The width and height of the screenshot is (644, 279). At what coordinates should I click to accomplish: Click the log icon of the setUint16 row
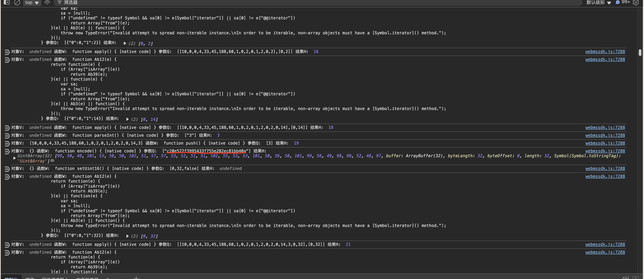click(7, 169)
